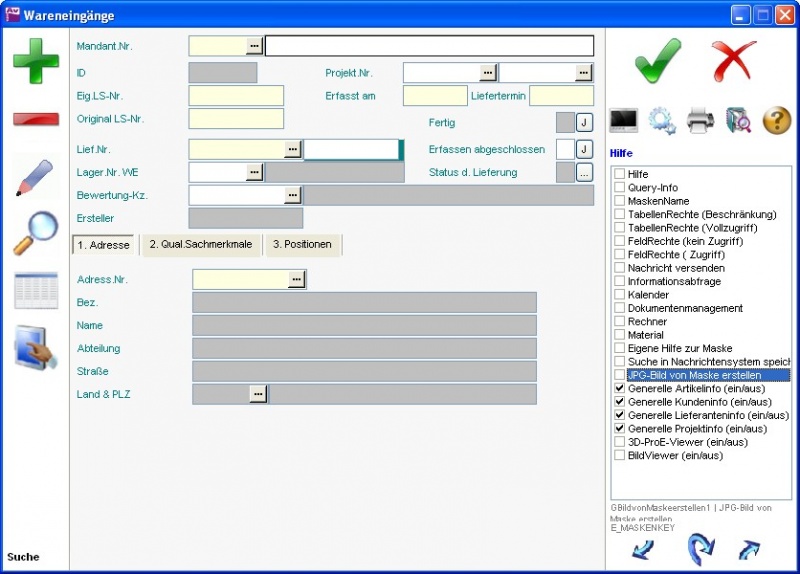Open search with the magnifying glass icon
Screen dimensions: 800x574
pyautogui.click(x=35, y=233)
